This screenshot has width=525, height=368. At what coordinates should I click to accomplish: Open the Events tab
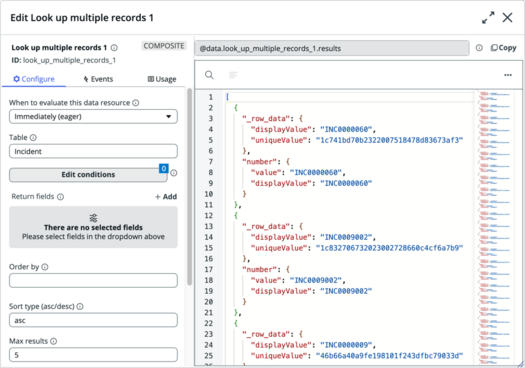point(98,79)
